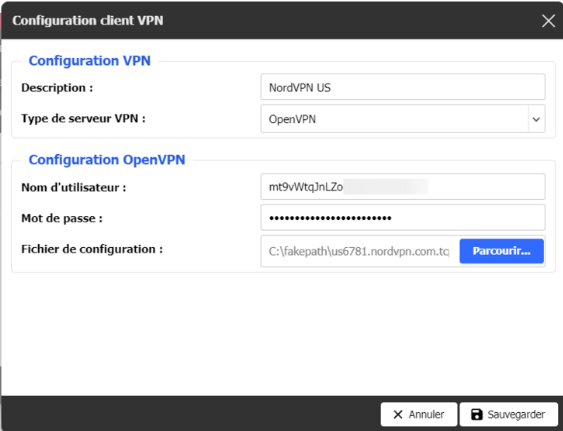The image size is (563, 431).
Task: Click the Configuration VPN section heading
Action: click(89, 61)
